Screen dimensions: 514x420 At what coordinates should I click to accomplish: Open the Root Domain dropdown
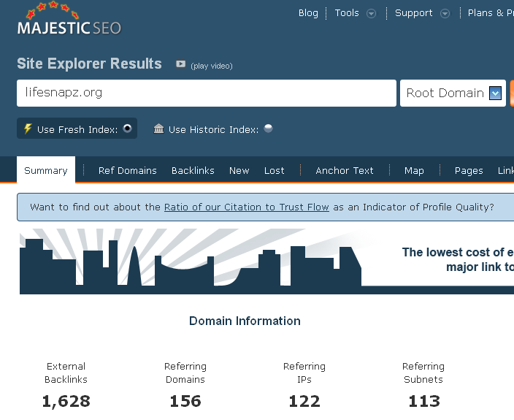pos(495,93)
